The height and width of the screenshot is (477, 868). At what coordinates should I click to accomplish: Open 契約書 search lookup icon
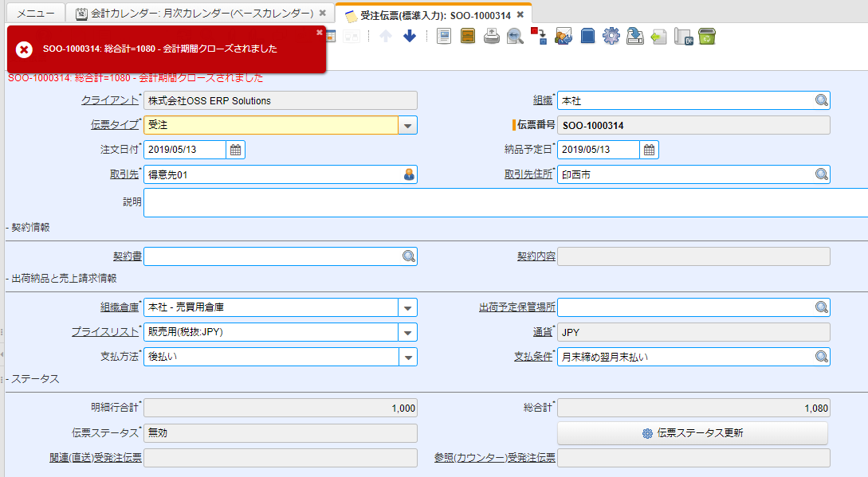pyautogui.click(x=409, y=256)
